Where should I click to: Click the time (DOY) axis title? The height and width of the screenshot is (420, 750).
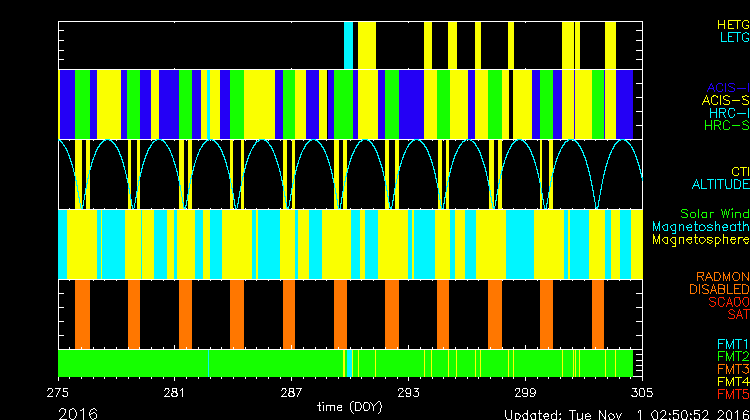[349, 407]
